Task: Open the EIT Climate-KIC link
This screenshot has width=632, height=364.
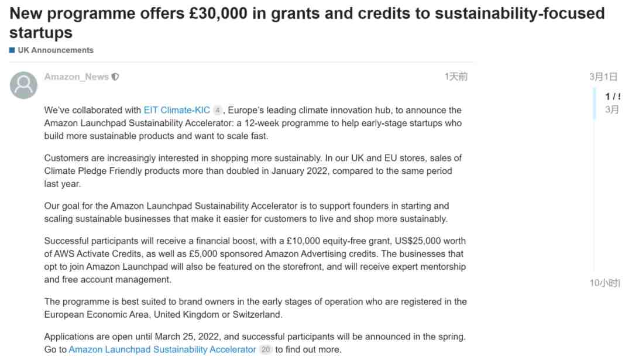Action: click(x=177, y=110)
